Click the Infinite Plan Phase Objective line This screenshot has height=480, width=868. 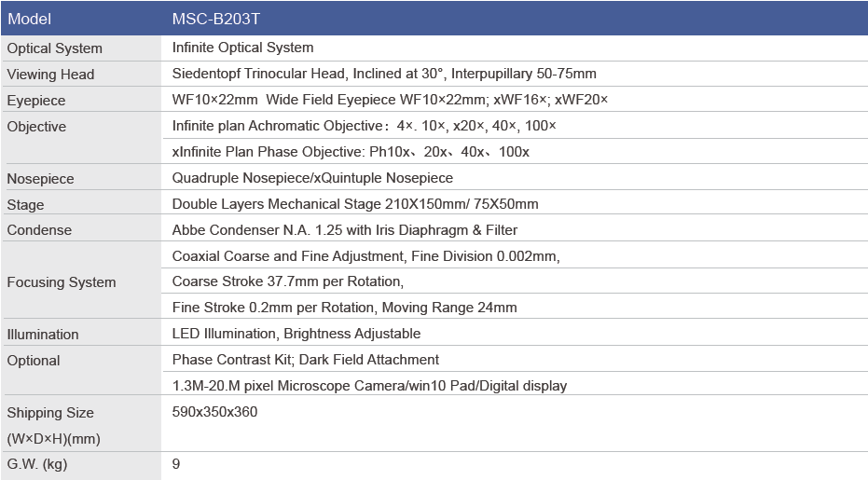point(351,152)
